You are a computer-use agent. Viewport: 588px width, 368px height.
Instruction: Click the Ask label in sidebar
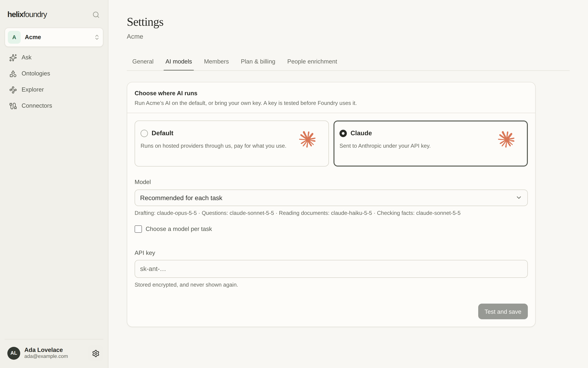pyautogui.click(x=26, y=57)
